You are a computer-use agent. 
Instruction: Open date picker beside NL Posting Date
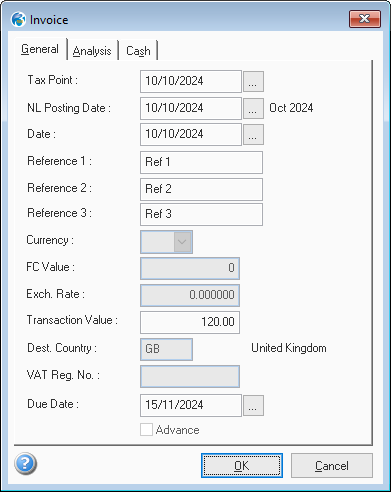click(253, 108)
